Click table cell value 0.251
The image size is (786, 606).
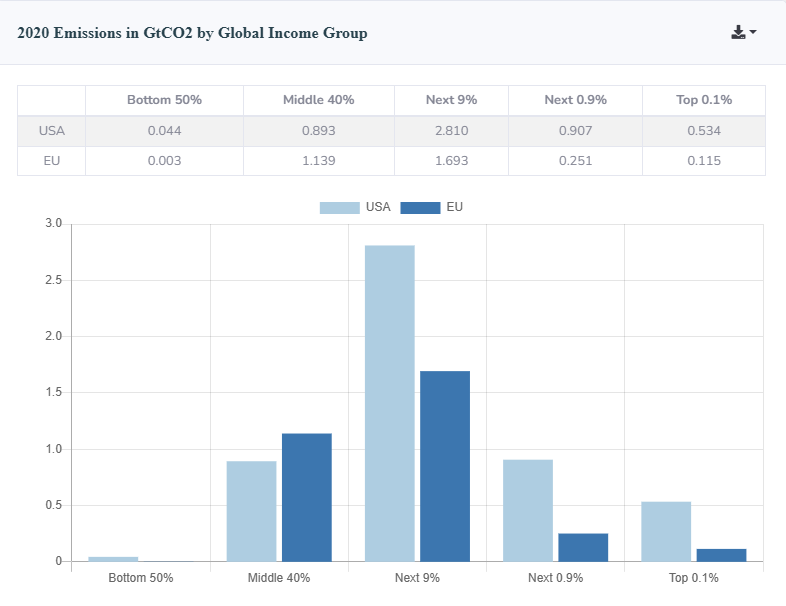point(575,161)
